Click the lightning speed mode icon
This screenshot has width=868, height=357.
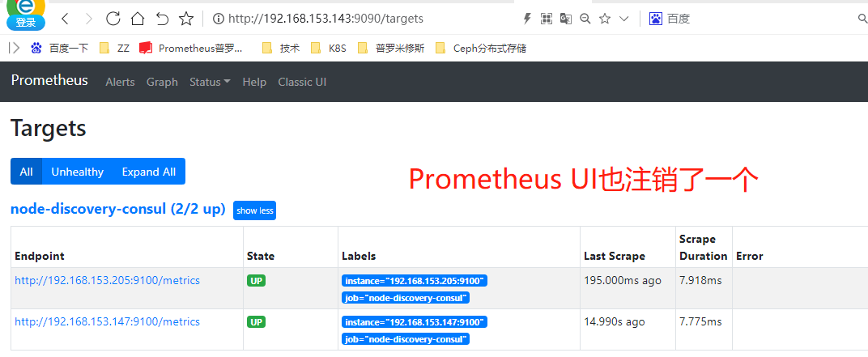pyautogui.click(x=527, y=19)
